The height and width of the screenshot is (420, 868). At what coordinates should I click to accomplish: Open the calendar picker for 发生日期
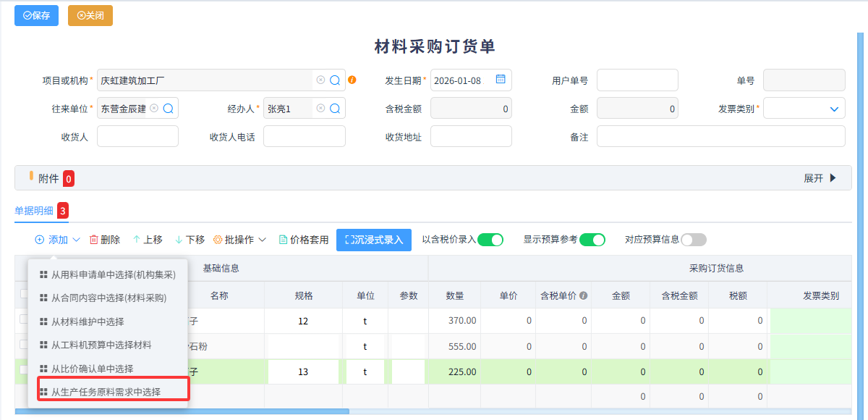(500, 80)
